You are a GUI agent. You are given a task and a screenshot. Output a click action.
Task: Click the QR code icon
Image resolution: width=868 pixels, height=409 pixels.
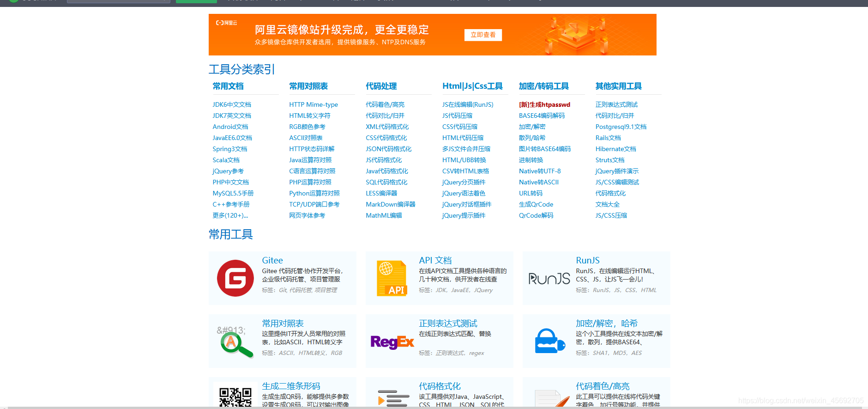[x=235, y=397]
